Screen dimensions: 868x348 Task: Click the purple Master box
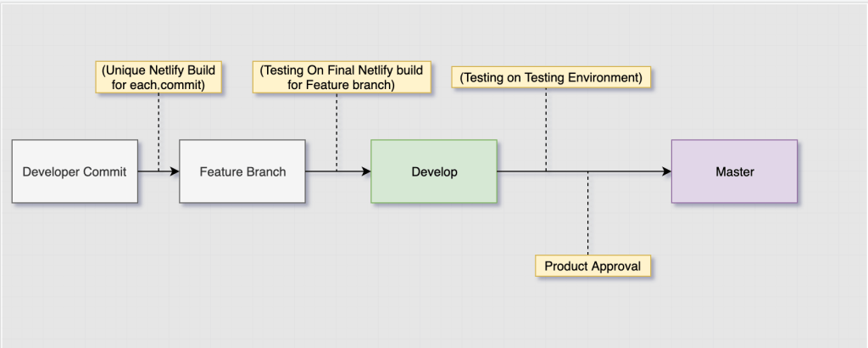(x=734, y=171)
